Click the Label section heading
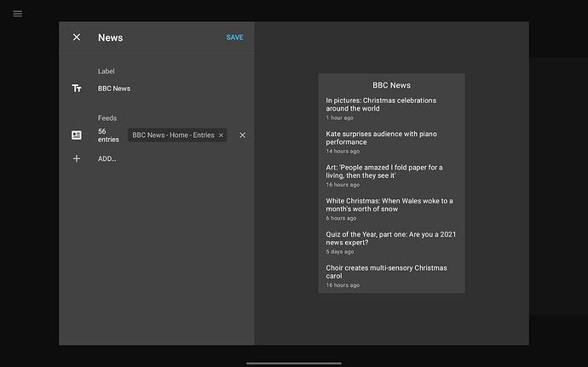The width and height of the screenshot is (588, 367). [x=107, y=72]
